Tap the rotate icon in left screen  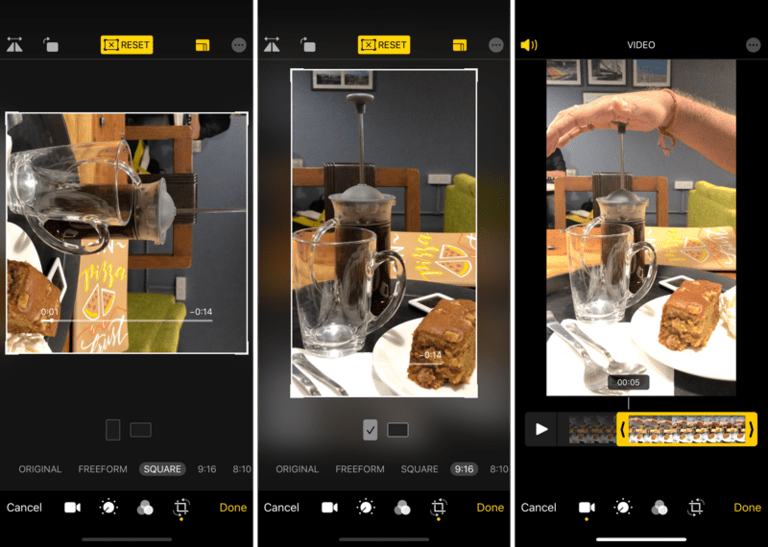(50, 45)
